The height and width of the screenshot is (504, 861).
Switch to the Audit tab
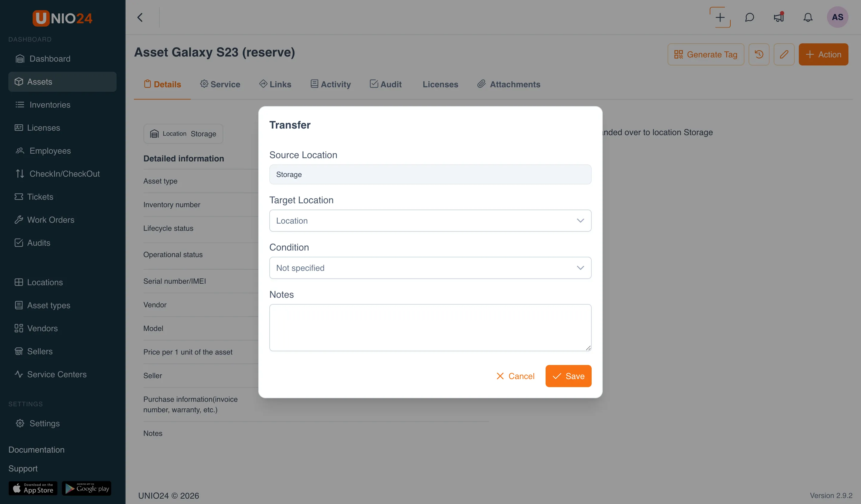tap(386, 84)
